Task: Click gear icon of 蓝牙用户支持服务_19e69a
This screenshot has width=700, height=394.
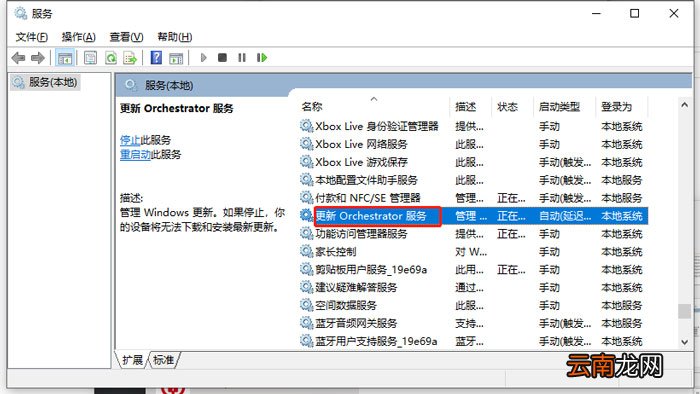Action: coord(306,341)
